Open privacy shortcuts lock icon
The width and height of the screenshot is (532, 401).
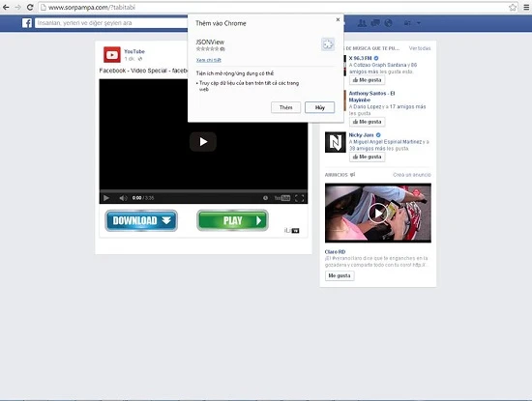(407, 23)
